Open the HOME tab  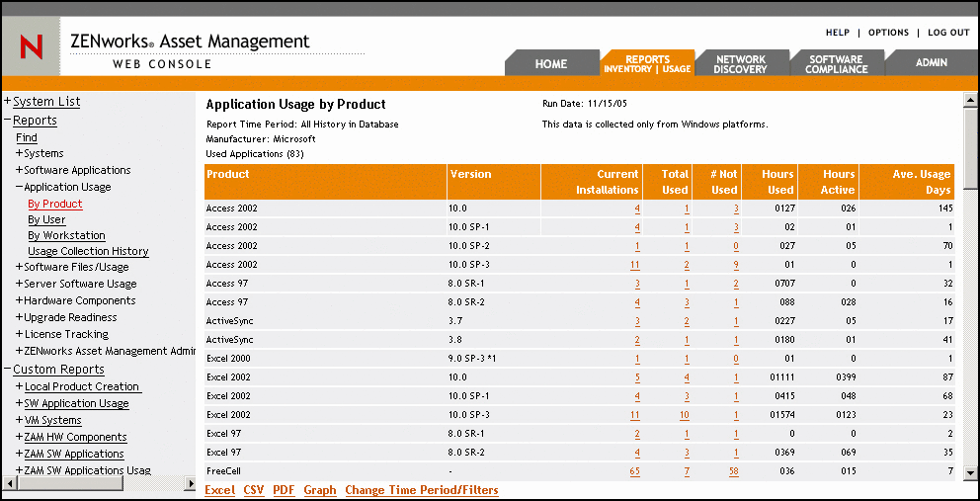(x=551, y=64)
